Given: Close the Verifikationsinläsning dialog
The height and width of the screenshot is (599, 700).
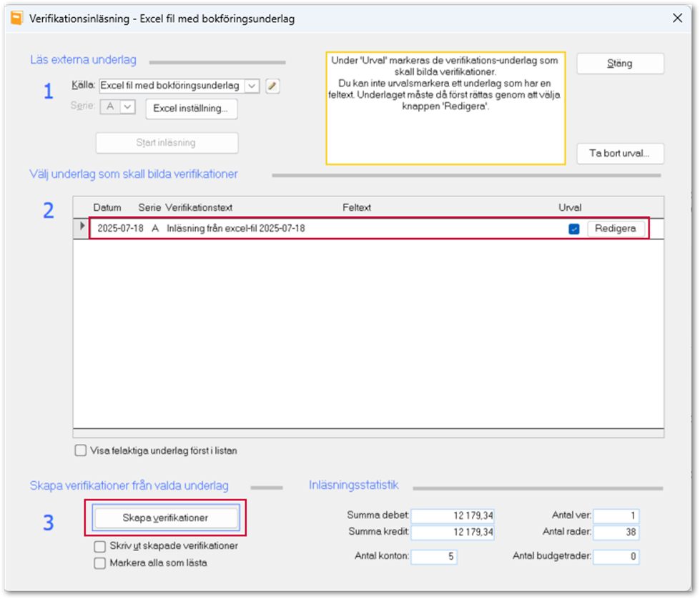Looking at the screenshot, I should [677, 19].
